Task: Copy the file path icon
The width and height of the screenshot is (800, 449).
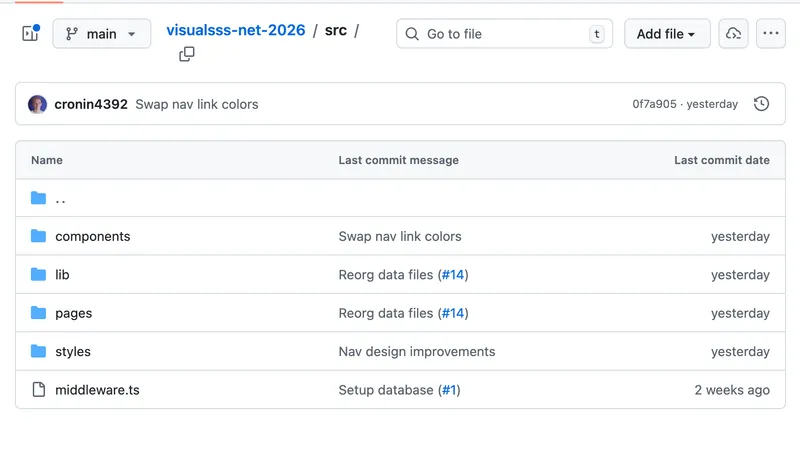Action: point(187,55)
